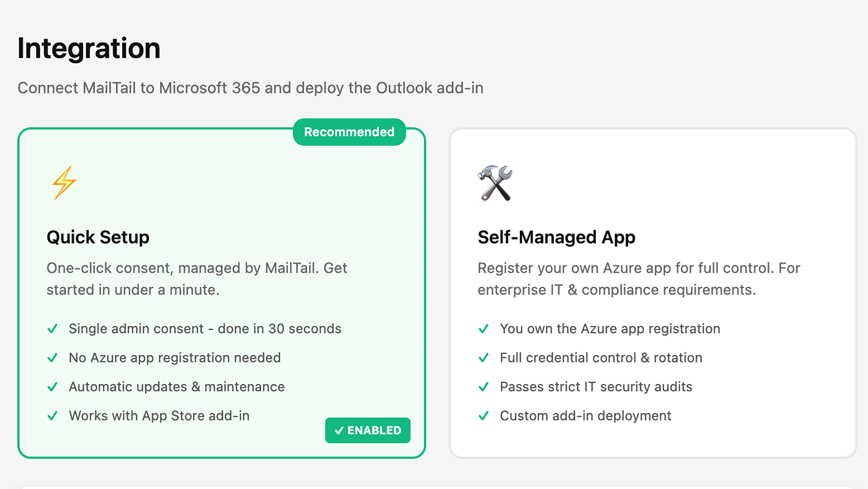Open the Quick Setup details section
The width and height of the screenshot is (868, 489).
[222, 290]
